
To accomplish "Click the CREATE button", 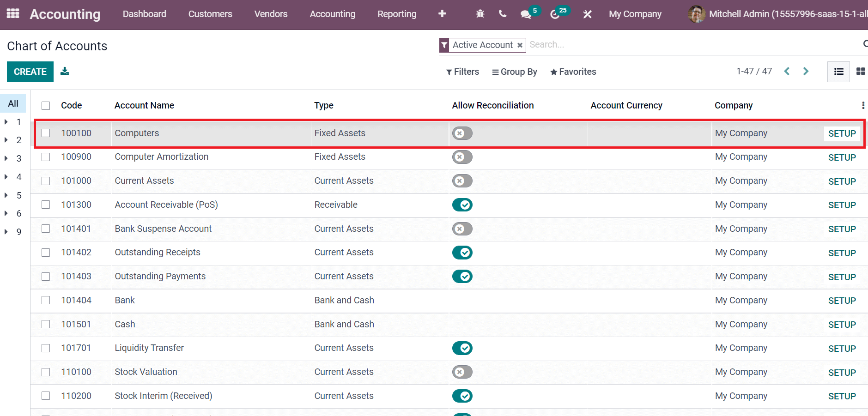I will tap(30, 72).
